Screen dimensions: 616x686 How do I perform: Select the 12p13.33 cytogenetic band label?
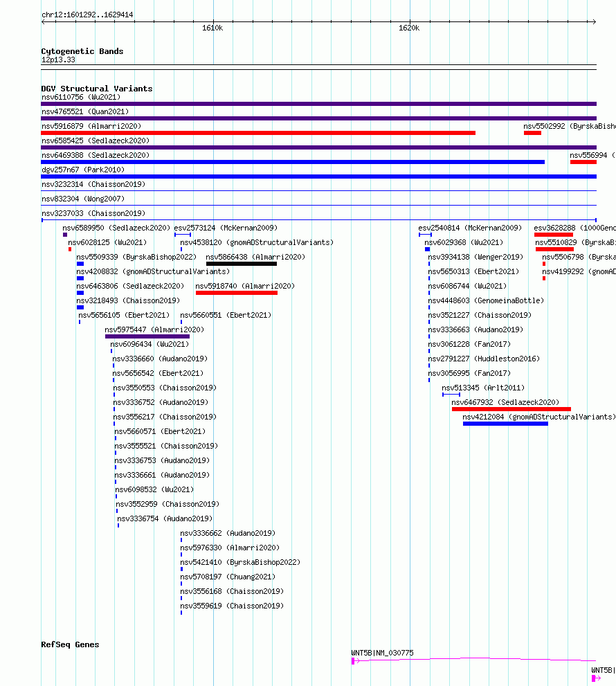tap(58, 60)
